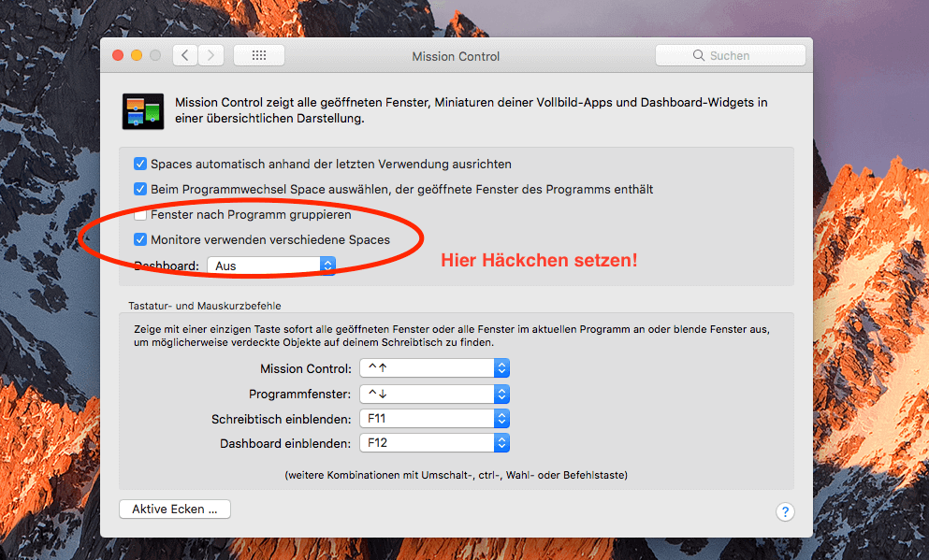The image size is (929, 560).
Task: Click the Zeige mit einer einzigen Taste text
Action: (x=452, y=336)
